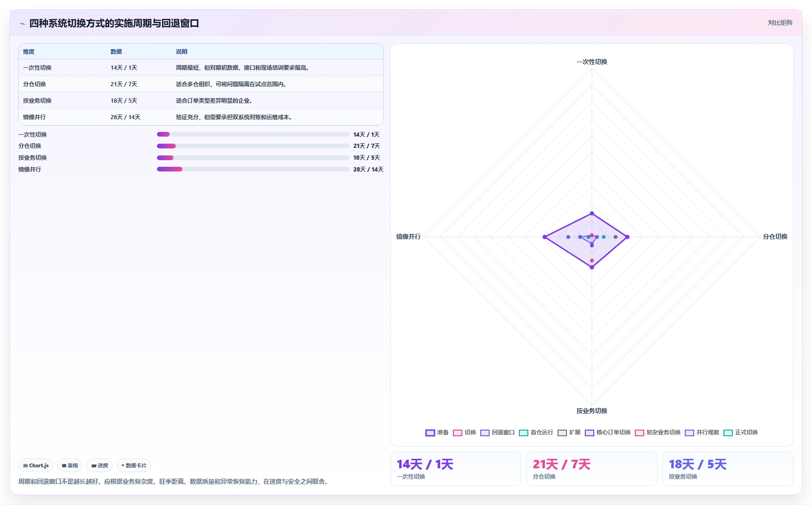This screenshot has height=505, width=812.
Task: Open the 14天 / 1天 data card
Action: point(455,469)
